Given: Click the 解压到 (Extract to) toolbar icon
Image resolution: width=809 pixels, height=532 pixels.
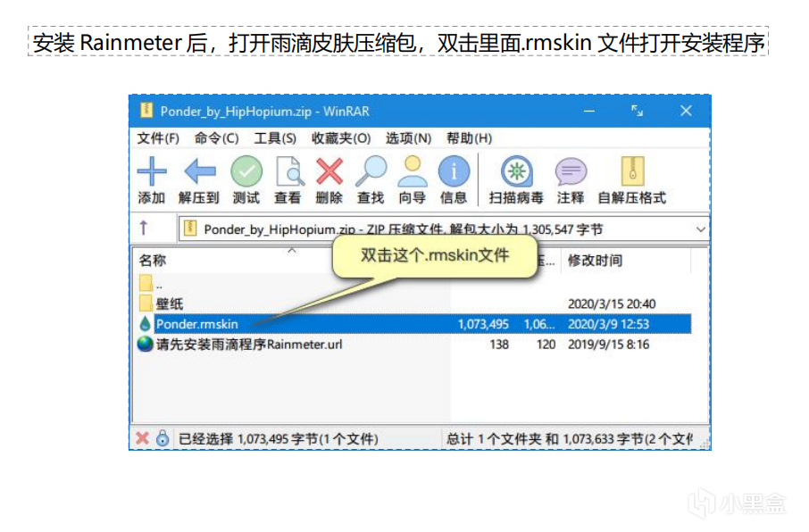Looking at the screenshot, I should 200,171.
